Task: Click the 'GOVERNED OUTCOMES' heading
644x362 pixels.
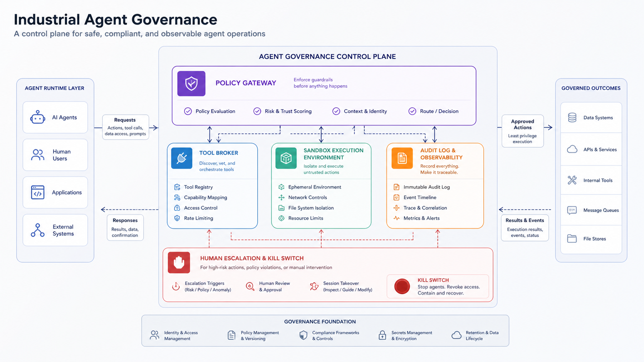Action: pyautogui.click(x=591, y=88)
